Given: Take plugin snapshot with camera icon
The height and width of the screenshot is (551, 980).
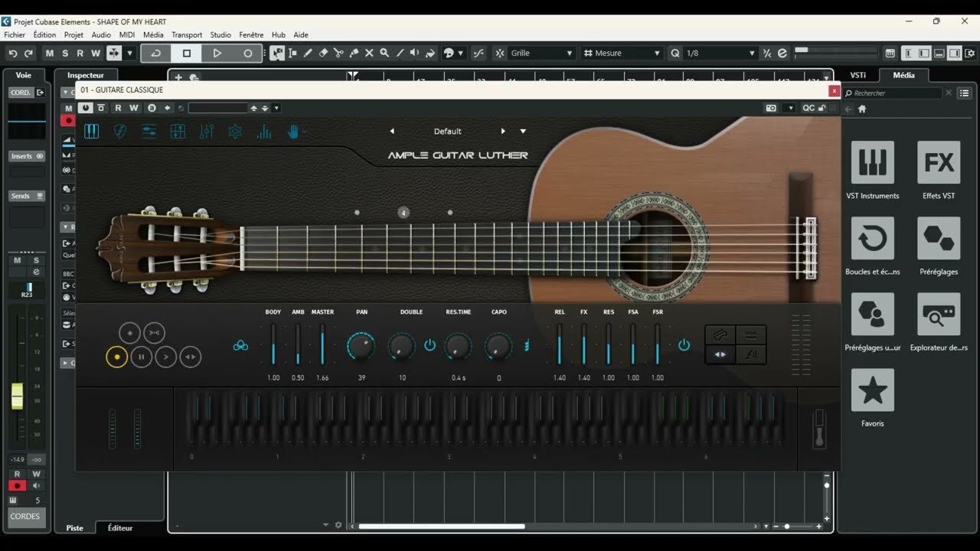Looking at the screenshot, I should [x=771, y=108].
